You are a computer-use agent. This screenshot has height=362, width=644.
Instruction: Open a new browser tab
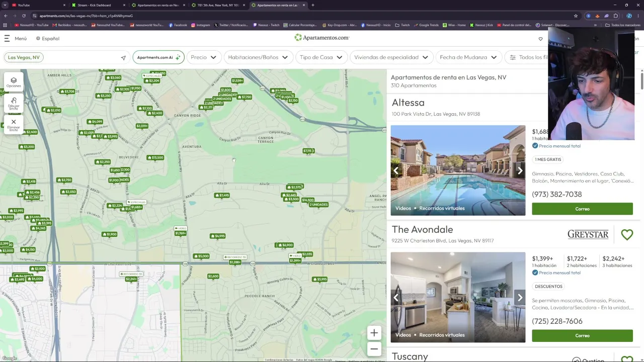[313, 5]
